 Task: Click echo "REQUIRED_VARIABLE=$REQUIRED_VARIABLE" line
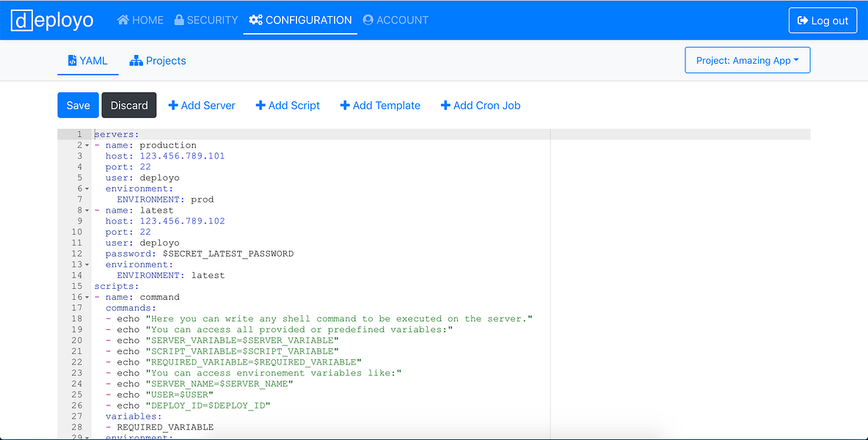click(x=233, y=362)
